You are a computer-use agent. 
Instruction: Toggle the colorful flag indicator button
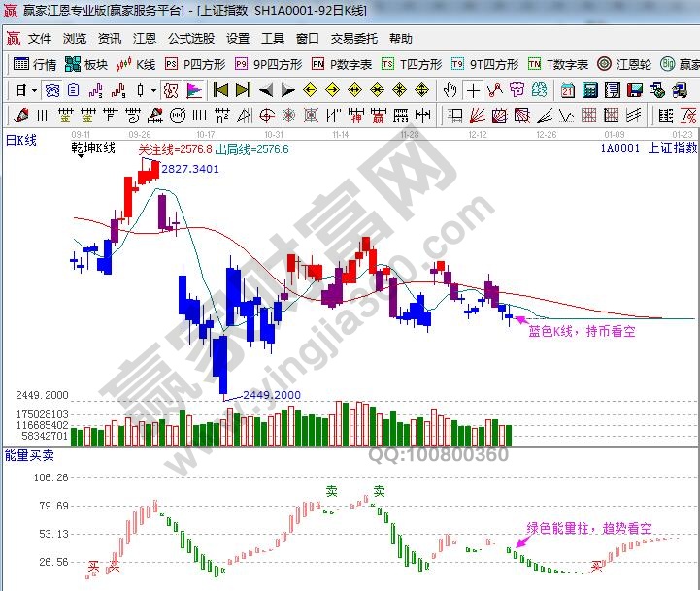click(x=193, y=90)
